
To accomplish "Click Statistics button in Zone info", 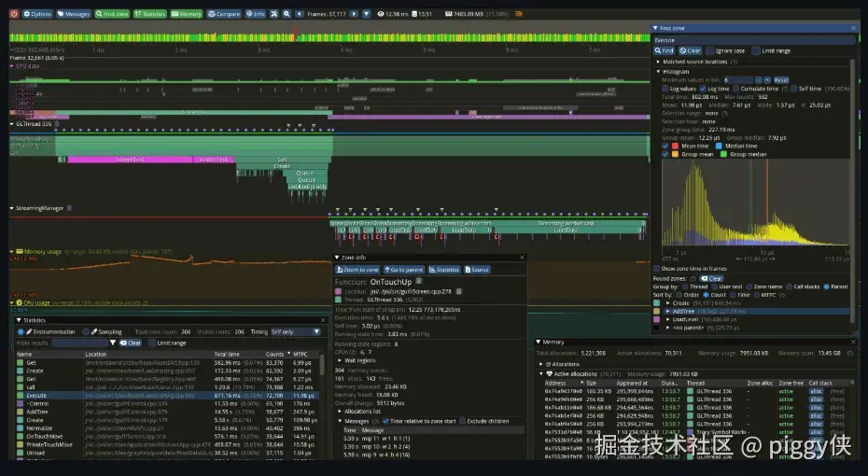I will click(444, 270).
